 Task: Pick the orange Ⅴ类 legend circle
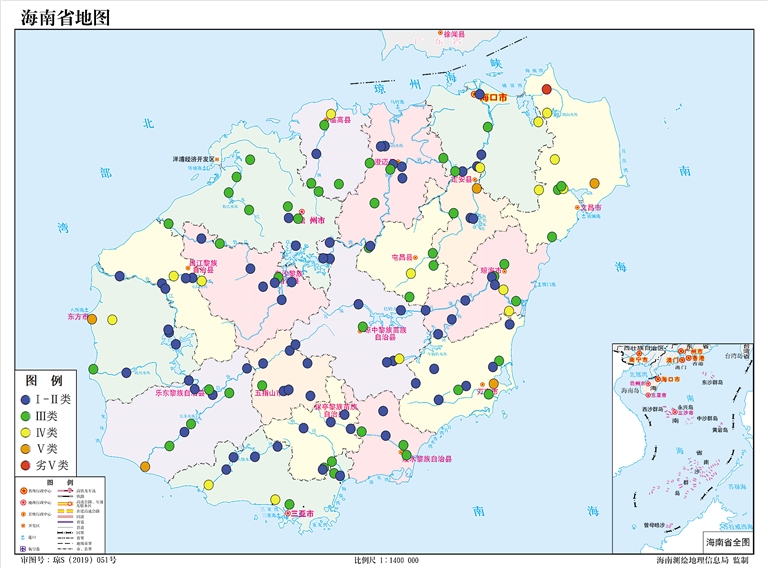(25, 448)
